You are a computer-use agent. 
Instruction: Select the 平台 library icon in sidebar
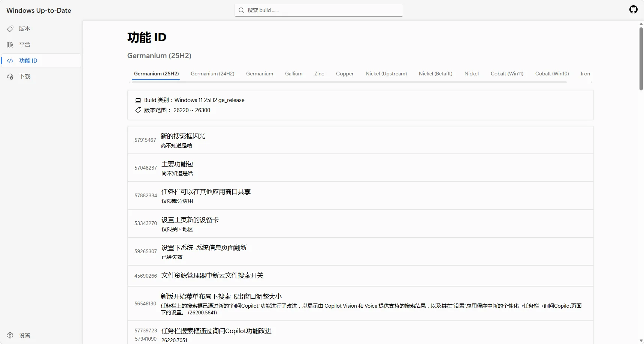[10, 45]
